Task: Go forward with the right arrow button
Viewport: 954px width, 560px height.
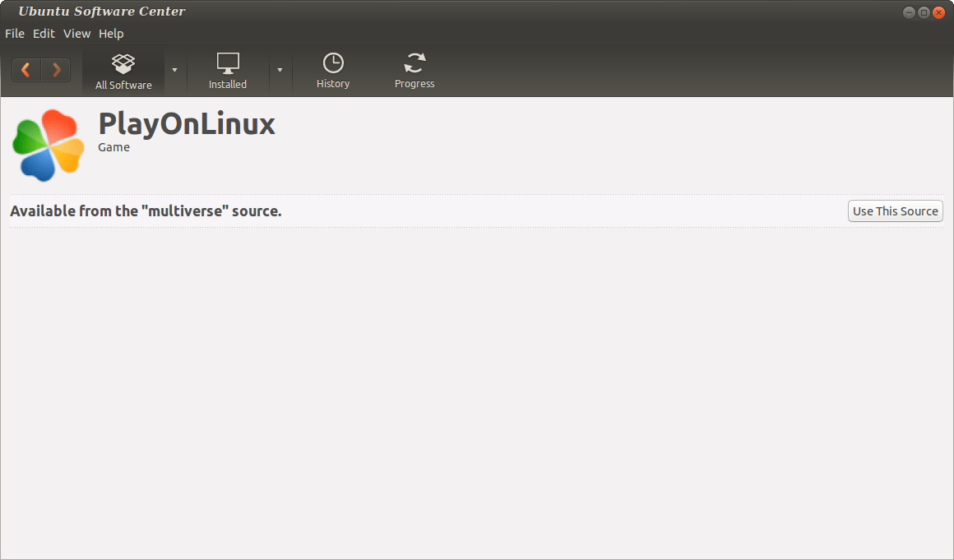Action: click(x=56, y=70)
